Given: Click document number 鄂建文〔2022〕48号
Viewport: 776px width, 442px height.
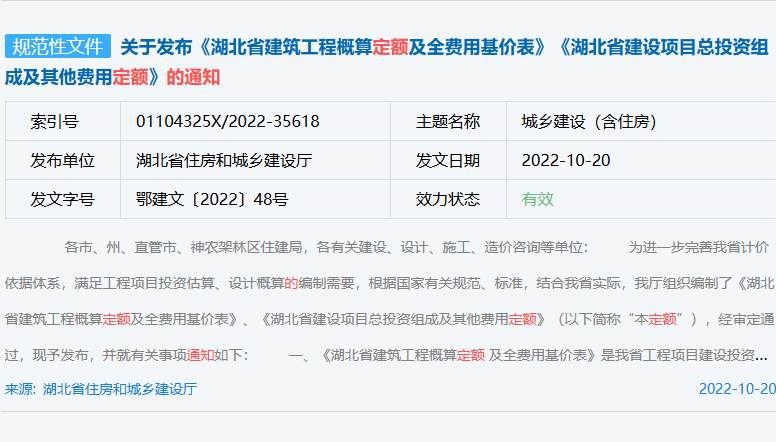Looking at the screenshot, I should pyautogui.click(x=212, y=199).
